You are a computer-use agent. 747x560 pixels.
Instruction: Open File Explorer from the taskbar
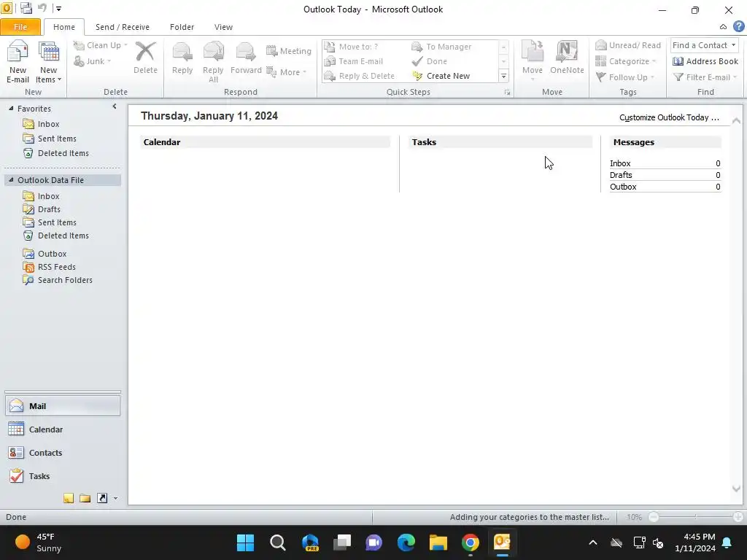(438, 542)
